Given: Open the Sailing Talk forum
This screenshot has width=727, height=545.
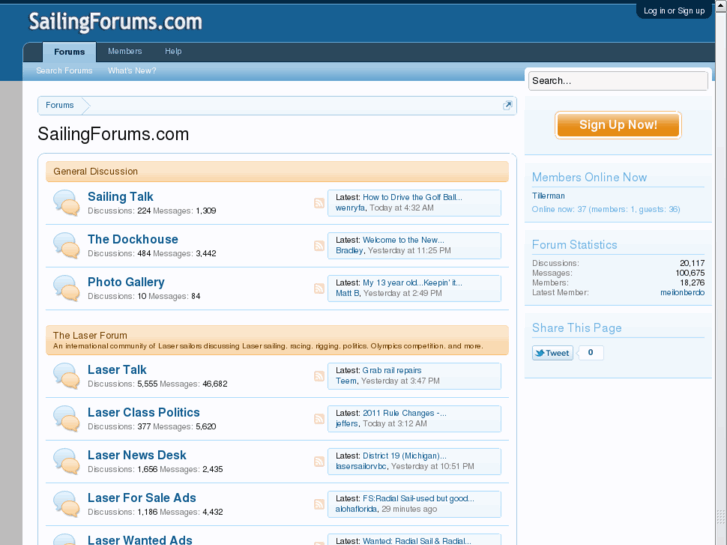Looking at the screenshot, I should 121,197.
